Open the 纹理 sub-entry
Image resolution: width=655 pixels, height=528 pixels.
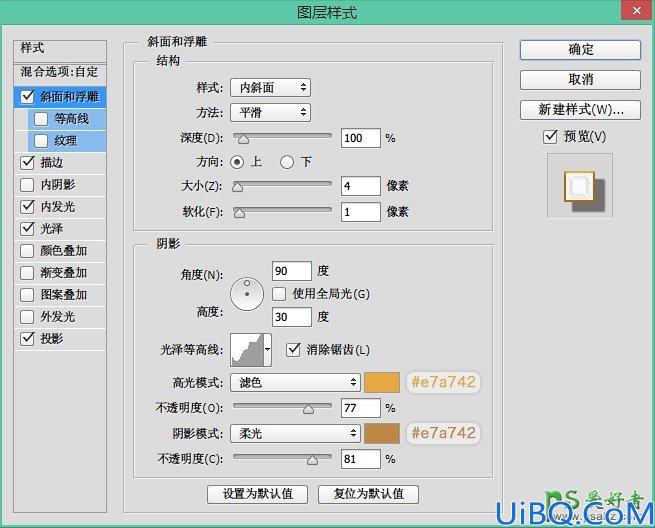pyautogui.click(x=66, y=141)
